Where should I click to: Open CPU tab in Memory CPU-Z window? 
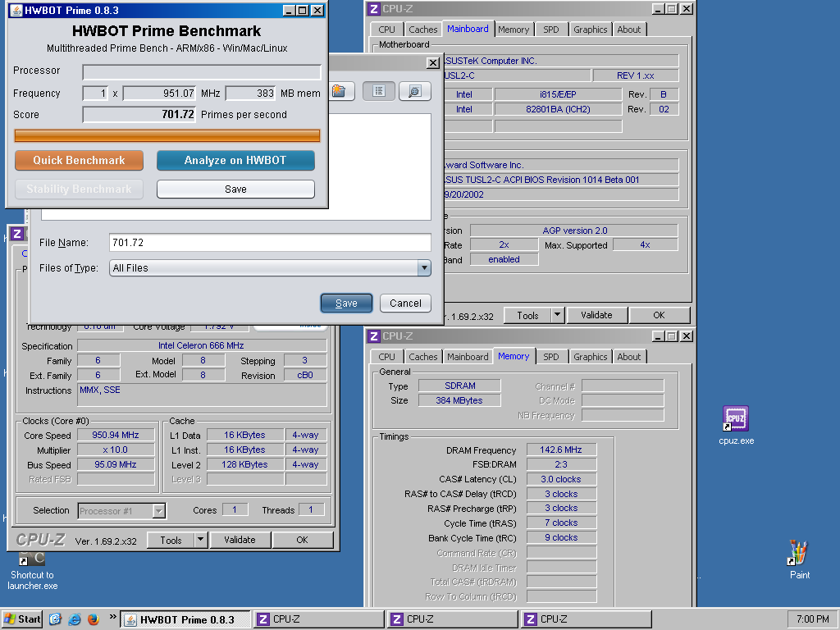tap(386, 357)
